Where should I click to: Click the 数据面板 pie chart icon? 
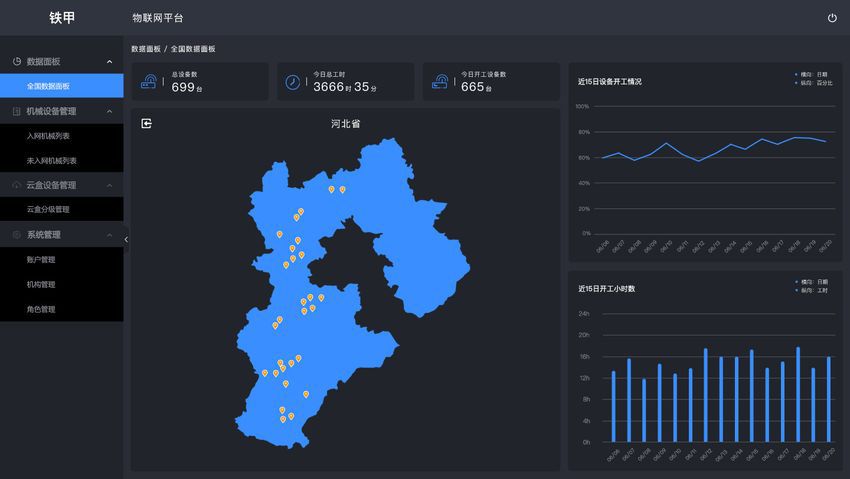(x=17, y=61)
